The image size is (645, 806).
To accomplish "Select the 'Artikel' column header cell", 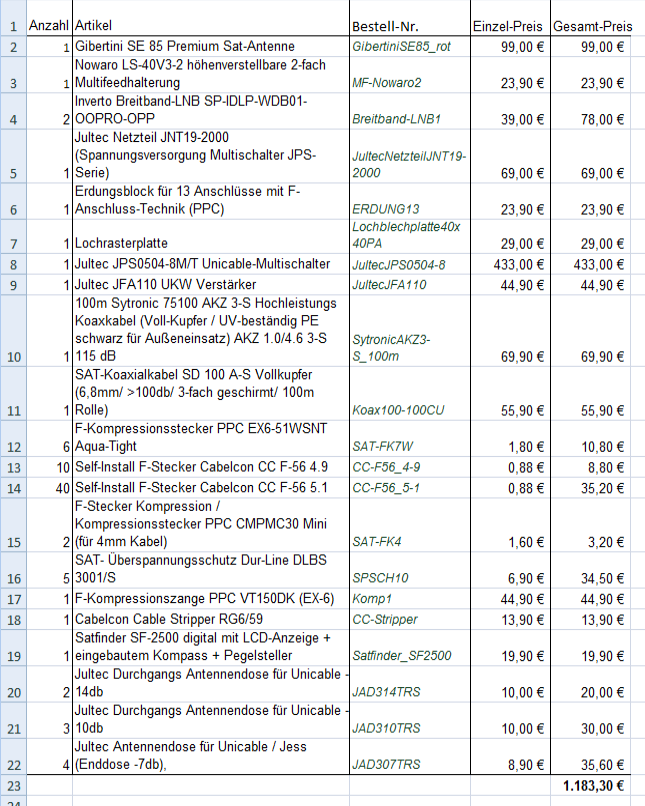I will [x=210, y=23].
